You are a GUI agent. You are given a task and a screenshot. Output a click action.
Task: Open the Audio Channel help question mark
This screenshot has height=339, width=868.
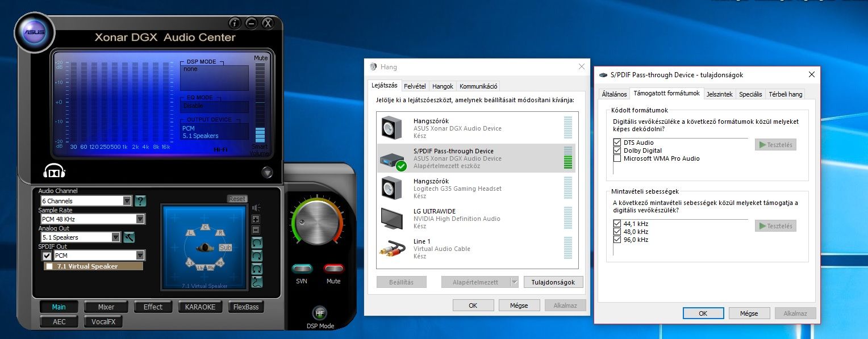point(140,200)
